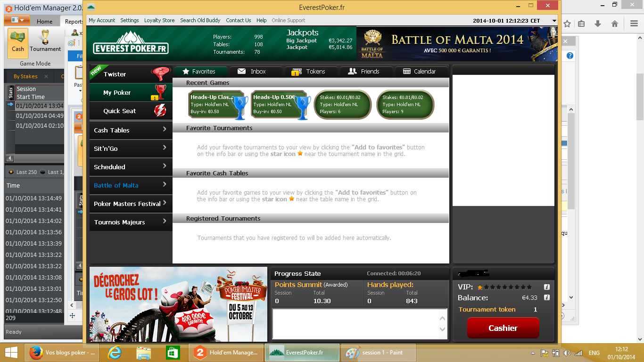
Task: Open the 9-player €0.01/€0.02 recent table
Action: click(405, 104)
